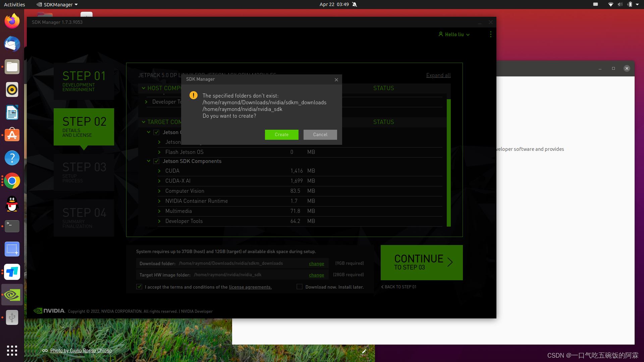This screenshot has width=644, height=362.
Task: Open Terminal from the dock
Action: 12,226
